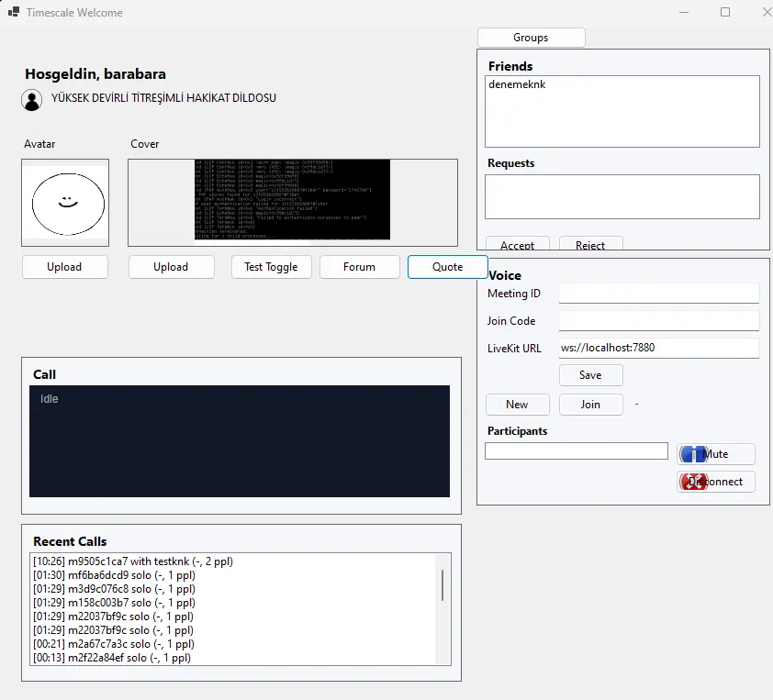This screenshot has width=773, height=700.
Task: Reject the friend request
Action: tap(590, 245)
